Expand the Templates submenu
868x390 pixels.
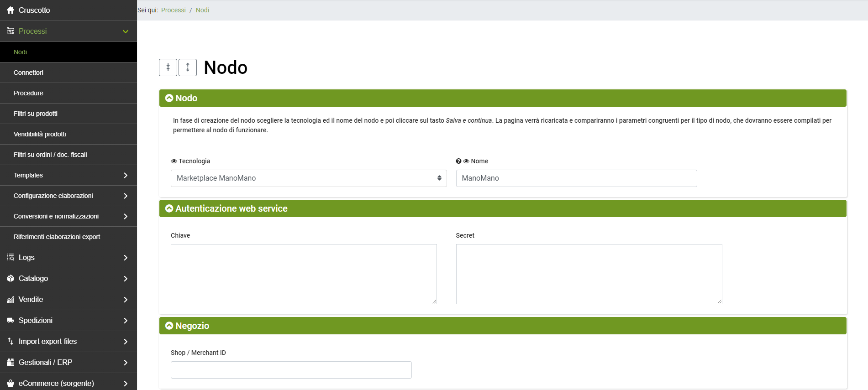[125, 175]
